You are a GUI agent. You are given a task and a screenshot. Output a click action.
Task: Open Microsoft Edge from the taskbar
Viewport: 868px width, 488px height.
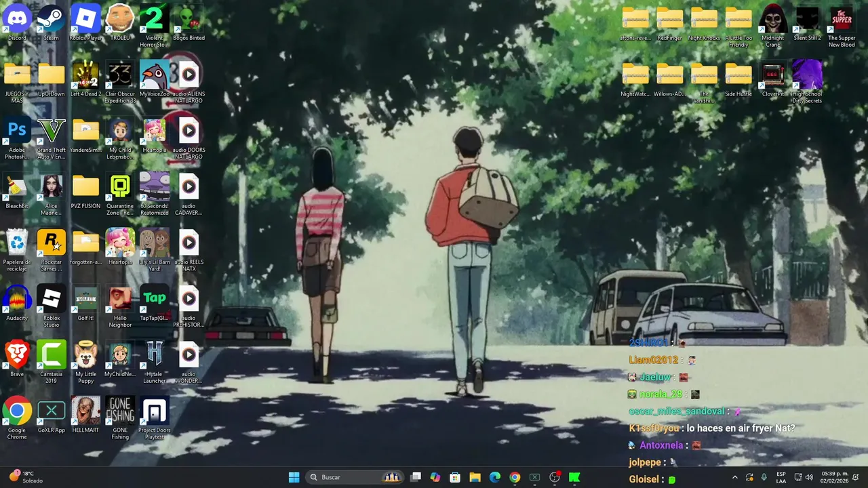pos(495,477)
